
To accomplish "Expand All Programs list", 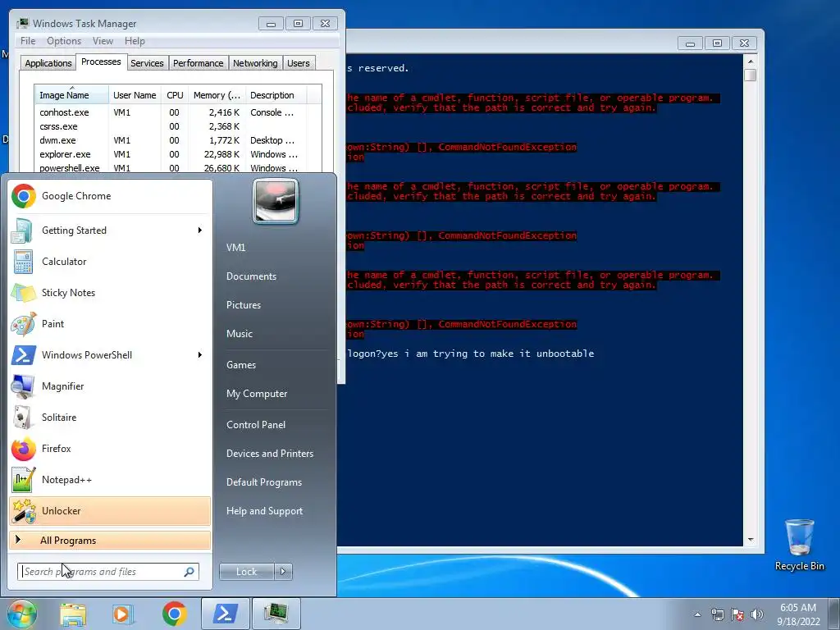I will [x=110, y=541].
